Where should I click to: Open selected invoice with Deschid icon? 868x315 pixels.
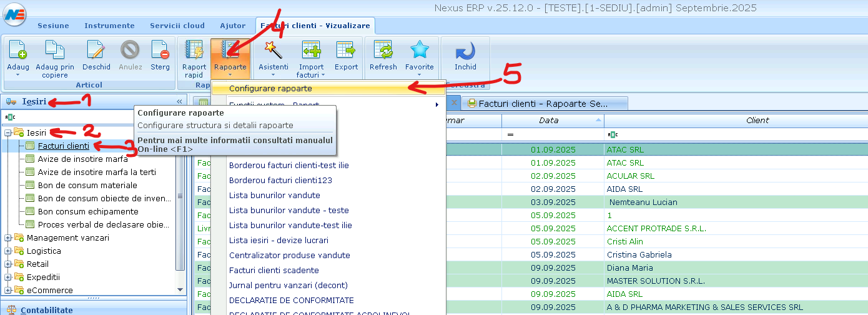pyautogui.click(x=96, y=51)
